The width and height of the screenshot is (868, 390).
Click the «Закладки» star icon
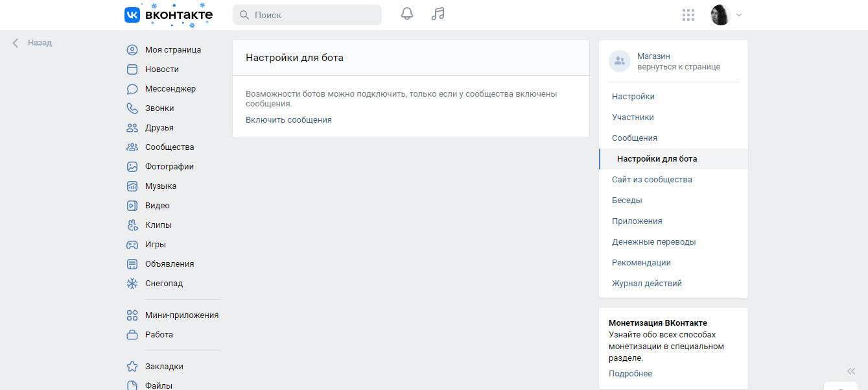tap(132, 367)
